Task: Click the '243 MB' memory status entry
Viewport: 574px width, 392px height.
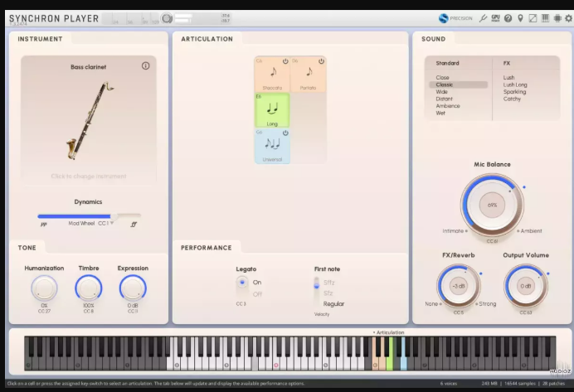Action: click(x=489, y=383)
